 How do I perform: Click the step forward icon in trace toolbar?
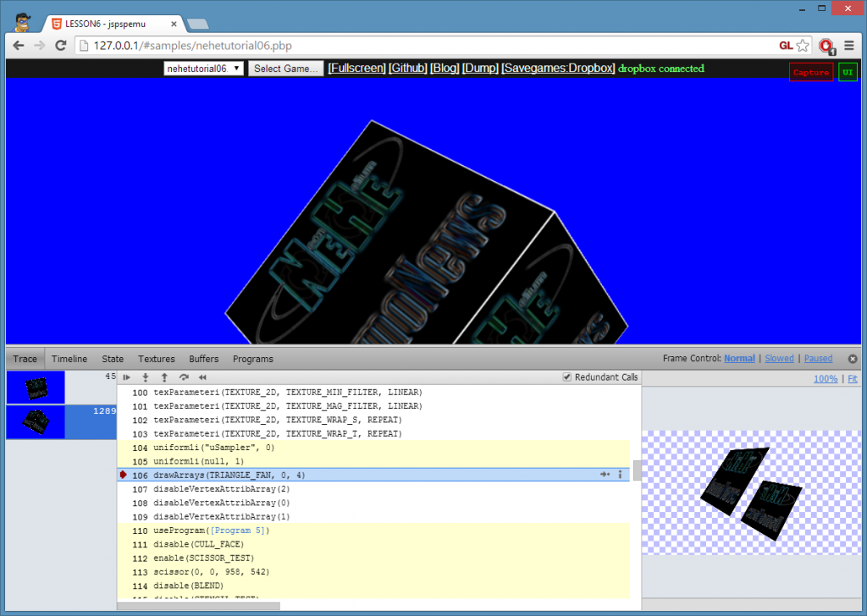(127, 377)
